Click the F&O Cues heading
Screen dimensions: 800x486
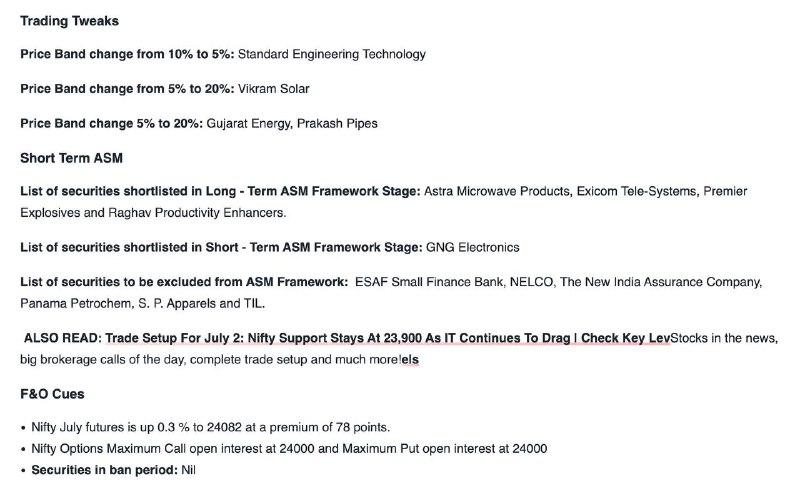pos(52,394)
